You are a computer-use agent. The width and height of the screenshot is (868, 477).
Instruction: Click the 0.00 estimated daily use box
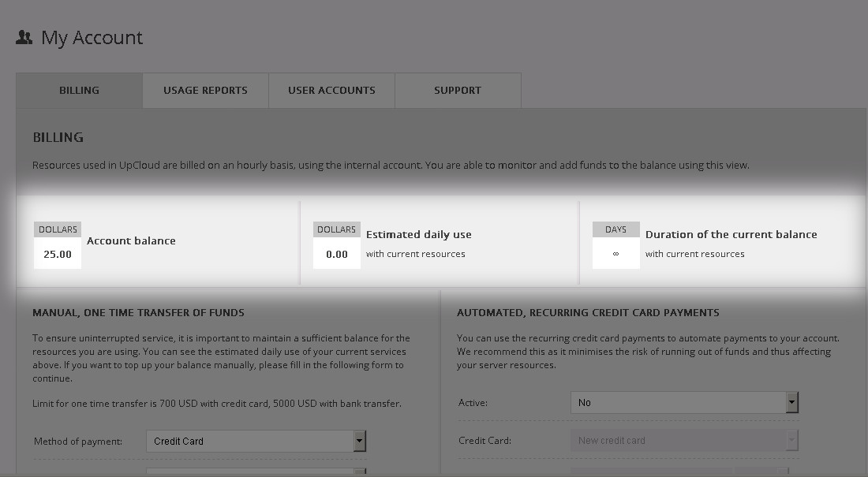[337, 254]
